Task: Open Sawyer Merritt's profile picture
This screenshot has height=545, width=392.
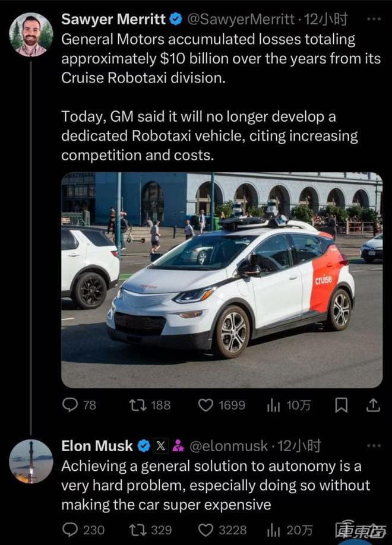Action: click(x=31, y=34)
